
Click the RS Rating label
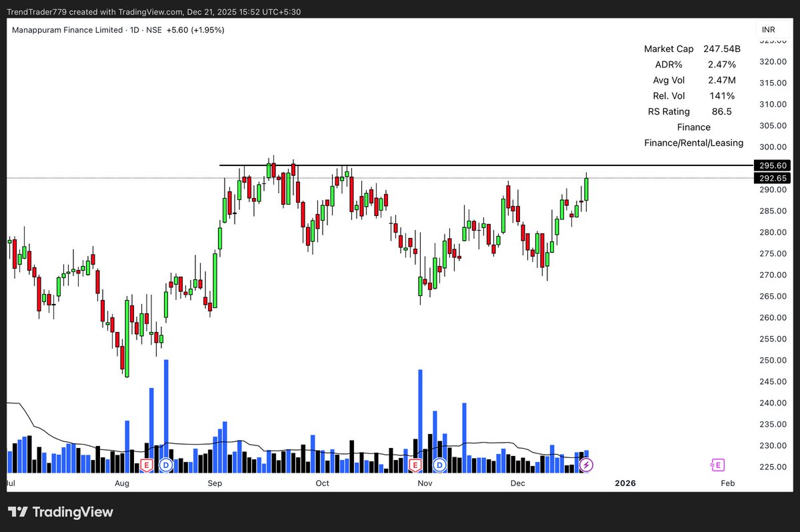point(669,111)
